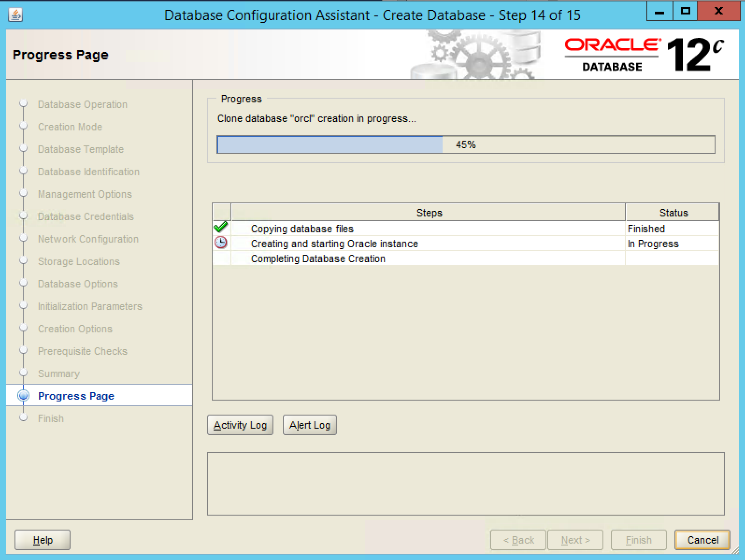Click the Java application icon in title bar
745x560 pixels.
(x=15, y=14)
